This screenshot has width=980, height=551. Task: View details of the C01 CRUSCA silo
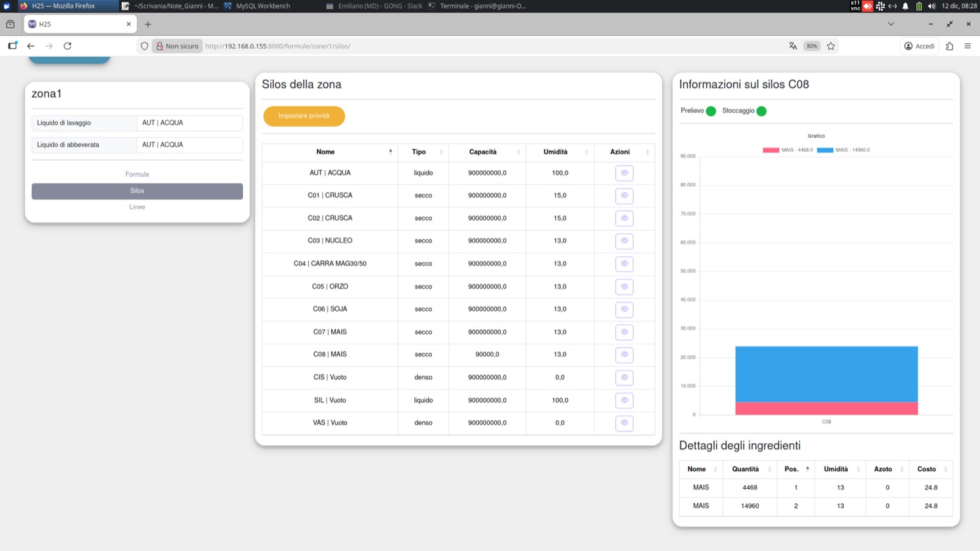pyautogui.click(x=624, y=195)
